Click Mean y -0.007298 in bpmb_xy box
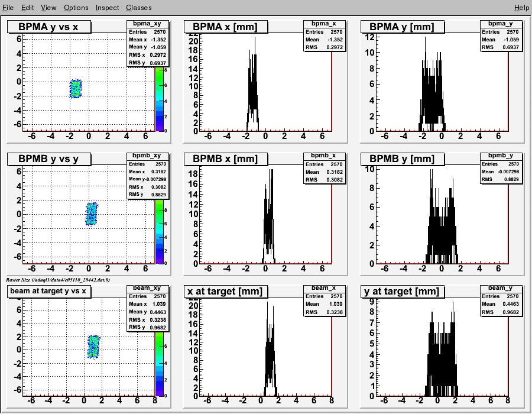This screenshot has width=532, height=414. [x=148, y=179]
